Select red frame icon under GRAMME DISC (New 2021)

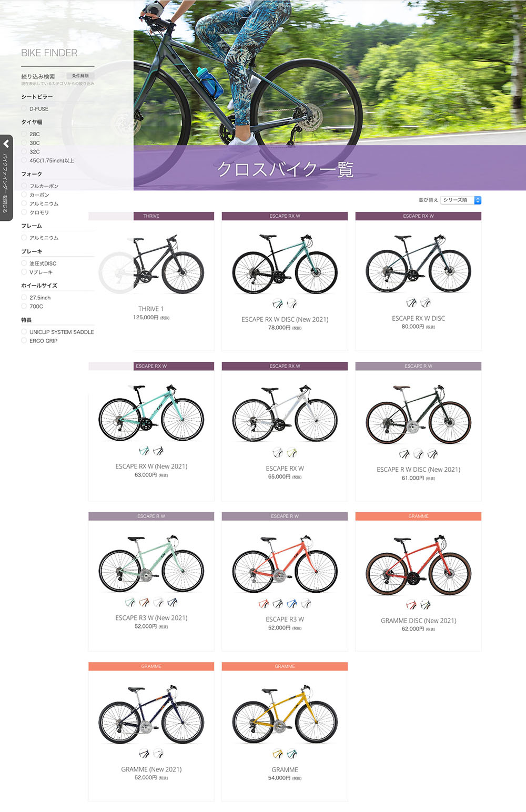click(411, 605)
